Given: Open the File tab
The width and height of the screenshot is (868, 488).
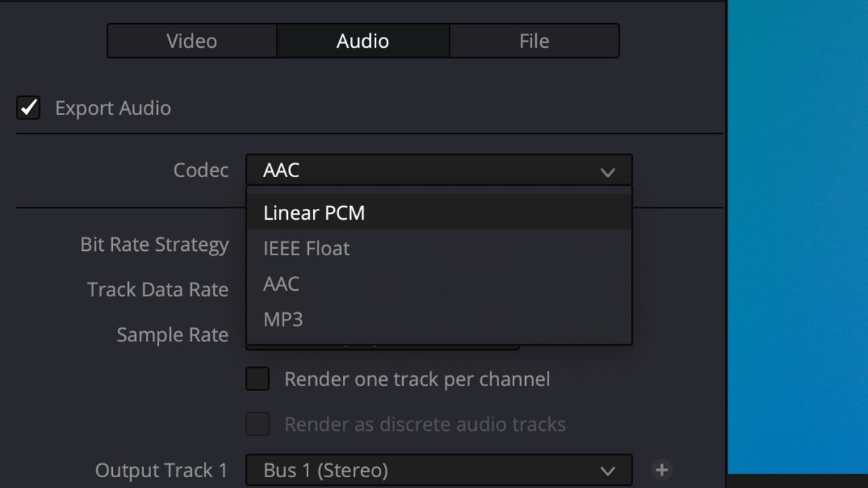Looking at the screenshot, I should (x=534, y=41).
